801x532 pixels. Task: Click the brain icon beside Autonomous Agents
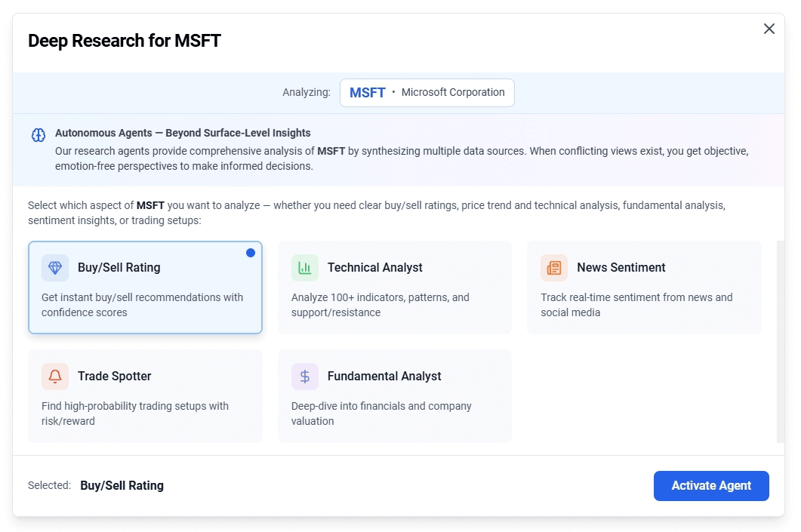[39, 135]
